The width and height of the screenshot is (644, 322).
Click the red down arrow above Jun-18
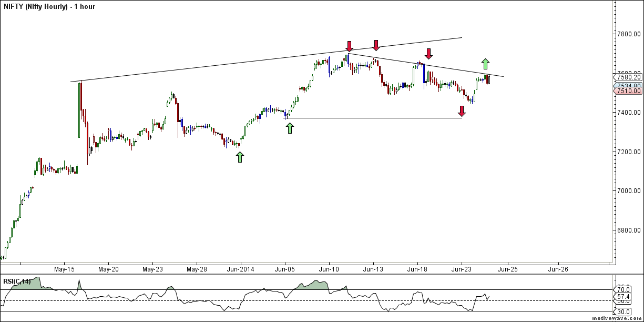428,53
